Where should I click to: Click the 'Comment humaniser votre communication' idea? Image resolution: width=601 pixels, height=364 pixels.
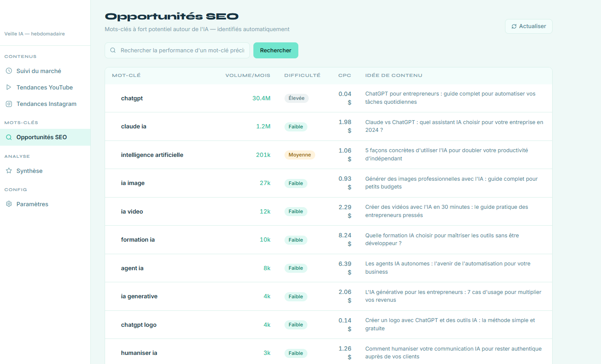(454, 353)
